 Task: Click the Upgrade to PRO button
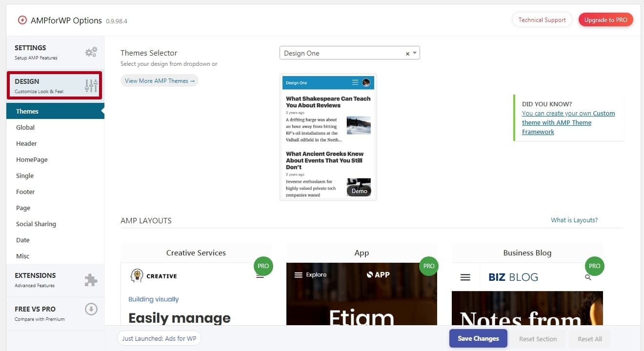(606, 20)
